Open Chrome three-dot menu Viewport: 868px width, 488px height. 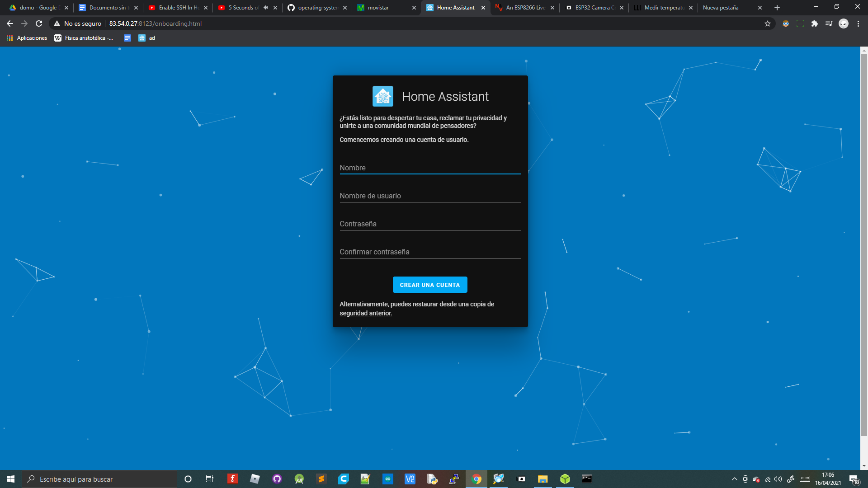pyautogui.click(x=858, y=23)
